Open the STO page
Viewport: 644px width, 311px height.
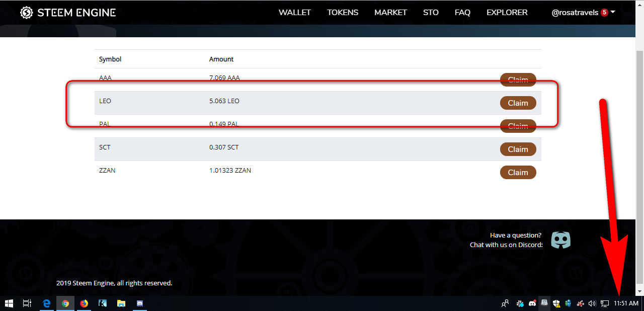(431, 13)
